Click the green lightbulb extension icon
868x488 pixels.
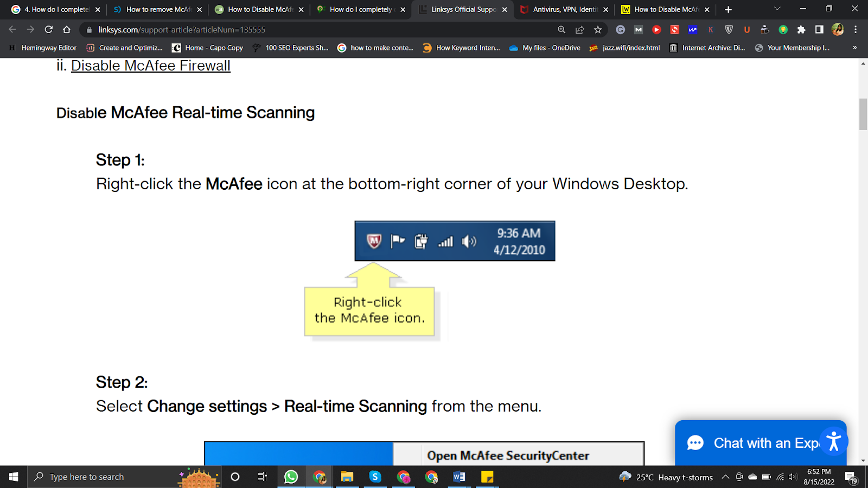(x=783, y=30)
